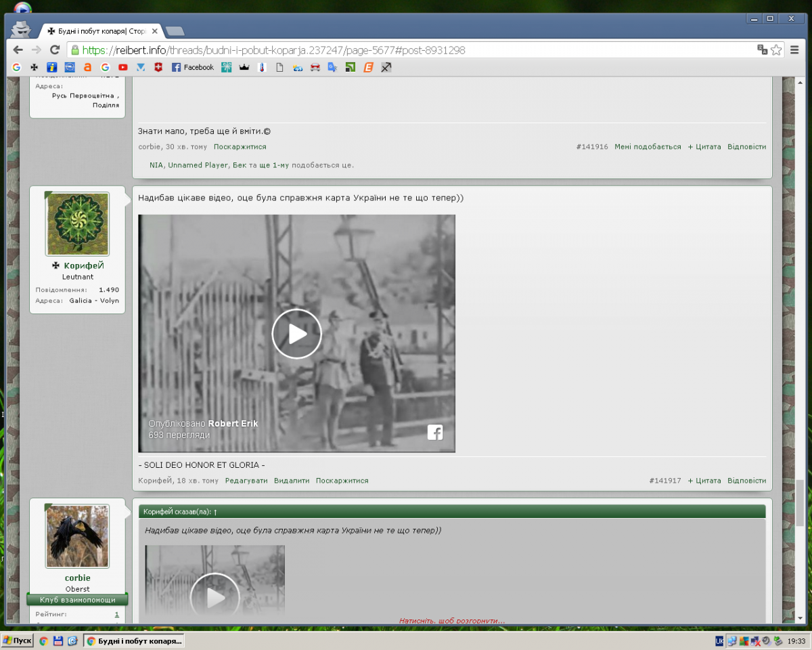812x650 pixels.
Task: Click the address bar URL field
Action: pos(406,50)
